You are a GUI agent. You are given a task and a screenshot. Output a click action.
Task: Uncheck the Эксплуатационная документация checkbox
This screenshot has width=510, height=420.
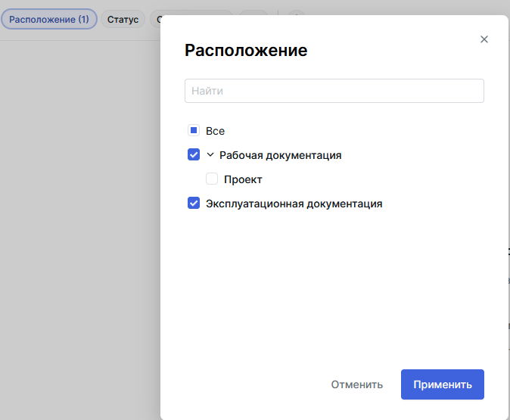194,204
